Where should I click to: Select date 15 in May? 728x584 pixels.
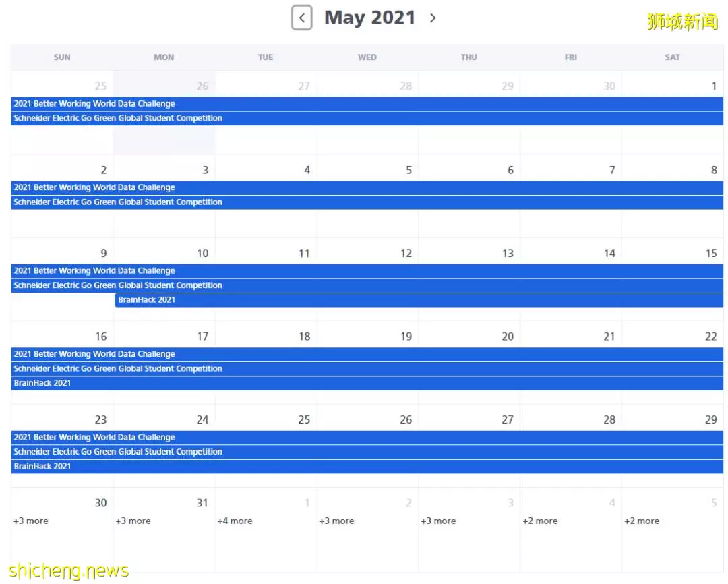pos(711,253)
